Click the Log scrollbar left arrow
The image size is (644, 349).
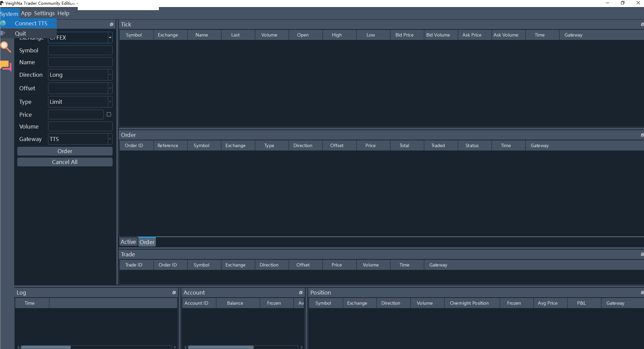(19, 347)
